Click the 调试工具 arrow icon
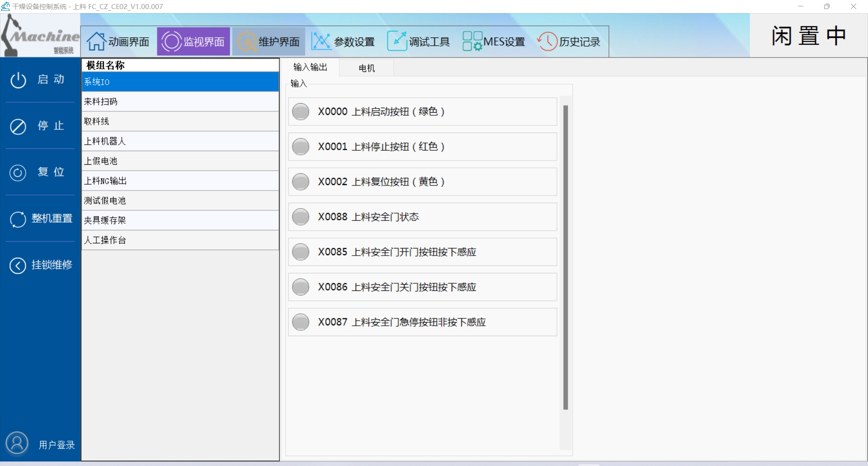Screen dimensions: 868x466 397,41
